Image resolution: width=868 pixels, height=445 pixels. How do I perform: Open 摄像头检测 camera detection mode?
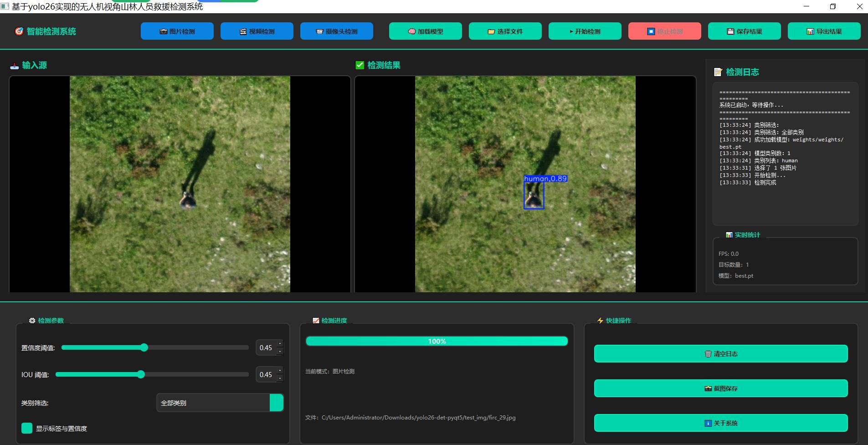[x=337, y=31]
